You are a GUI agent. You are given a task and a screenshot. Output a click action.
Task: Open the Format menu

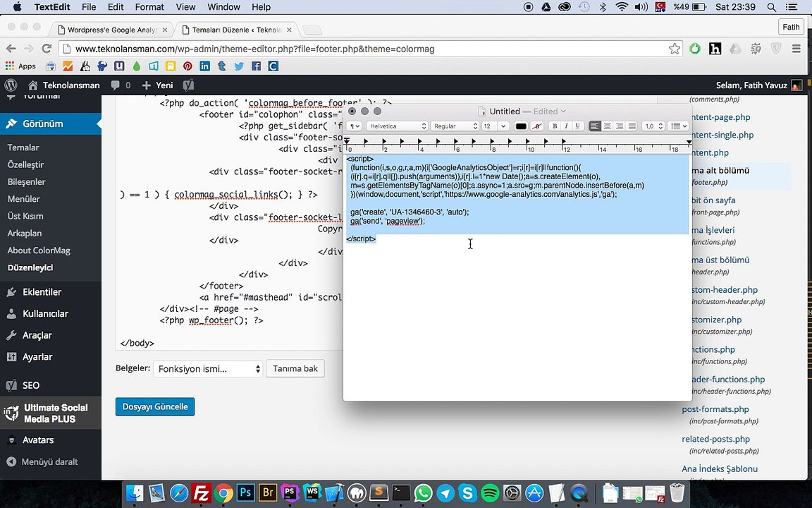coord(149,7)
